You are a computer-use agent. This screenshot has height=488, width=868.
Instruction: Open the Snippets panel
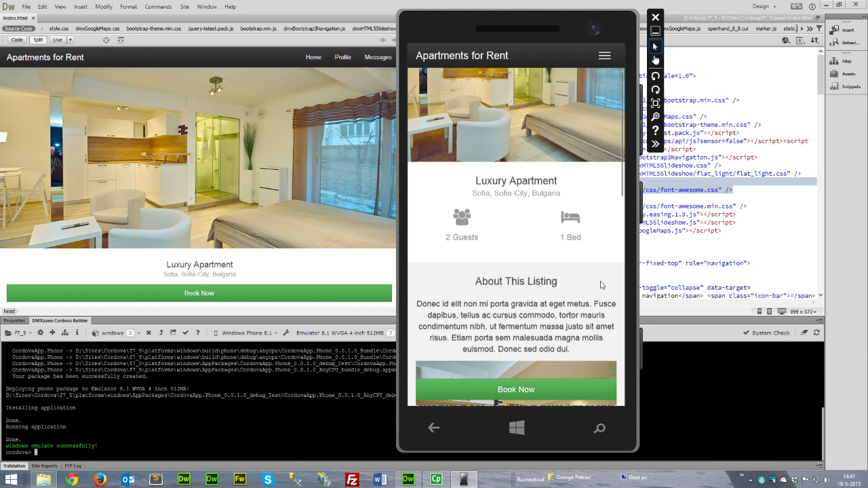point(845,86)
